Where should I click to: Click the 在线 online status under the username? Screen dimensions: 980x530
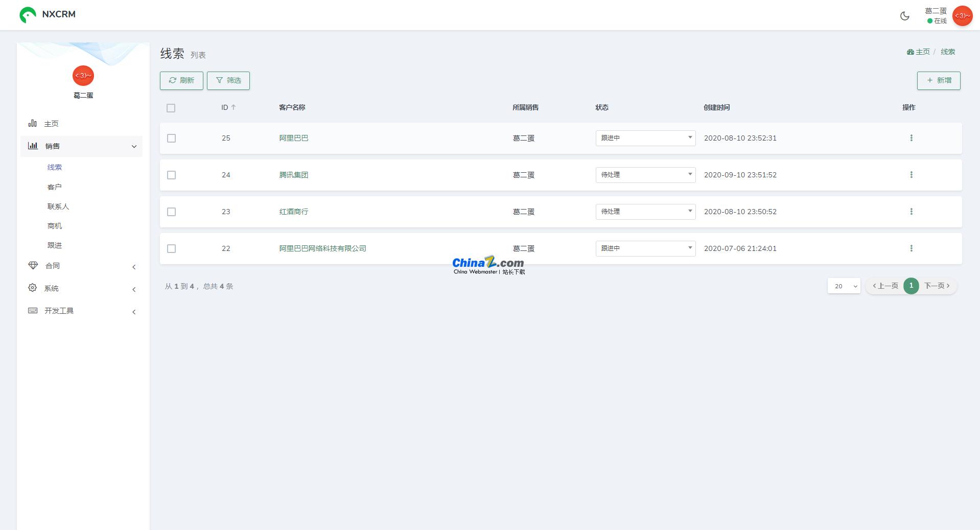937,21
